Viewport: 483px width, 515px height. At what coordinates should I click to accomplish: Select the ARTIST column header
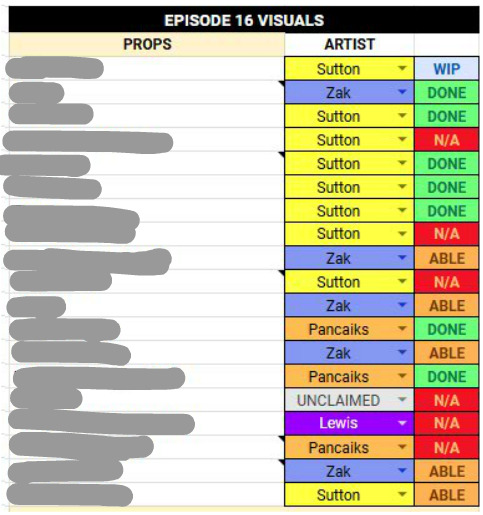click(x=349, y=44)
